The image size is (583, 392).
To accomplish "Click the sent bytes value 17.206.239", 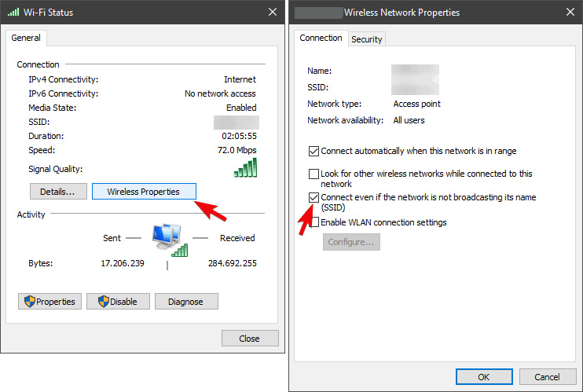I will click(123, 263).
